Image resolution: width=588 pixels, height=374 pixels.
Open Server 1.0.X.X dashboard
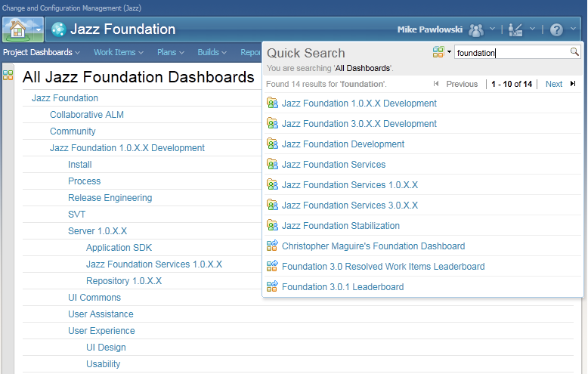pyautogui.click(x=97, y=231)
